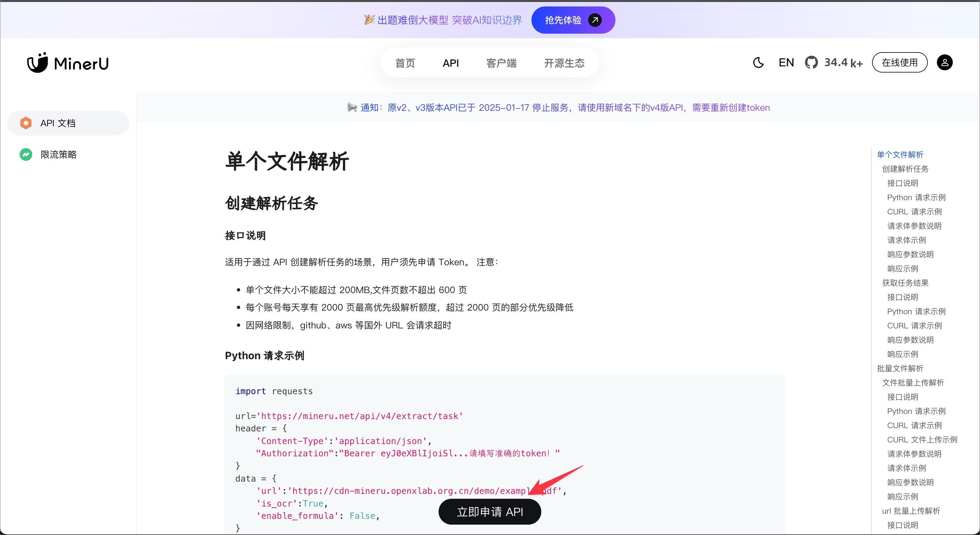The height and width of the screenshot is (535, 980).
Task: Go to CURL 文件上传示例 outline entry
Action: click(x=922, y=439)
